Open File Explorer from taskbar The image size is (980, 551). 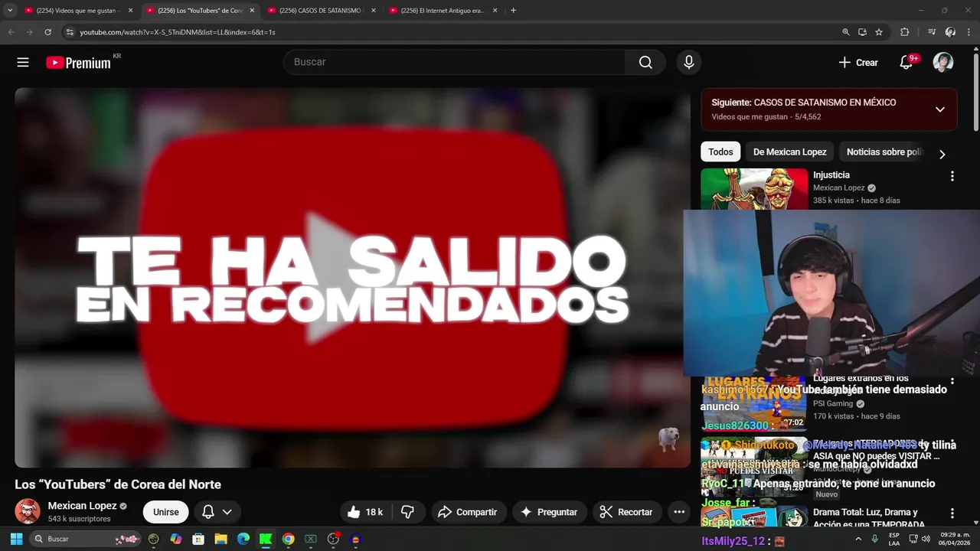[x=220, y=539]
